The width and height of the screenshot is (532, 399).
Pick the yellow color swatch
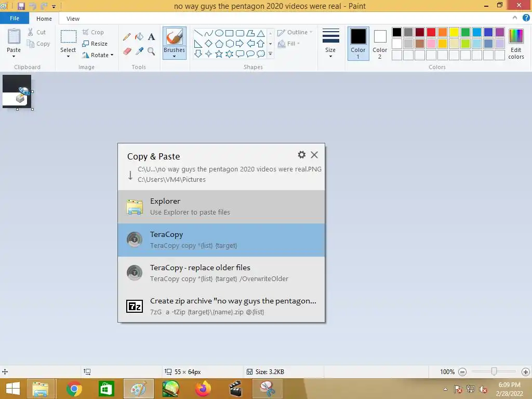coord(454,32)
